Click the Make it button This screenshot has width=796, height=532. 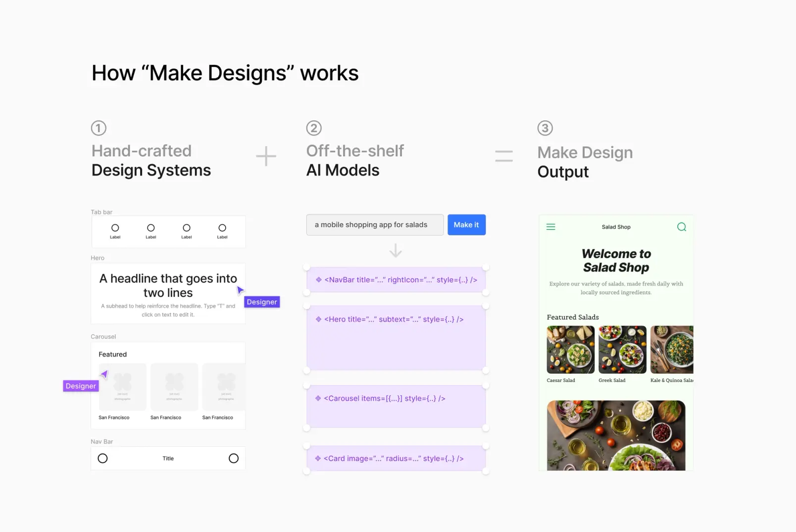(466, 225)
